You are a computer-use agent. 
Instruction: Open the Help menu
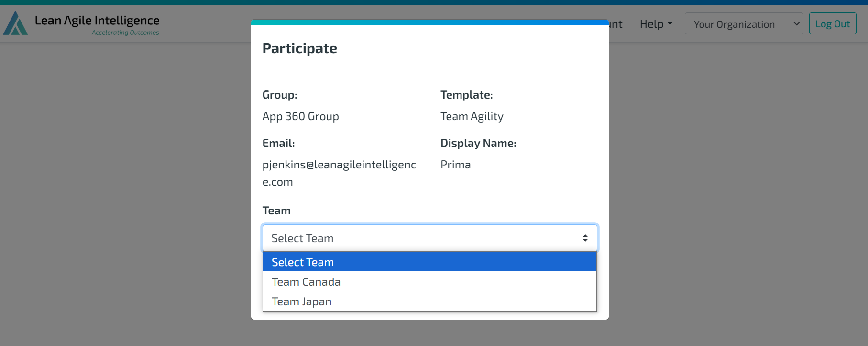click(656, 24)
